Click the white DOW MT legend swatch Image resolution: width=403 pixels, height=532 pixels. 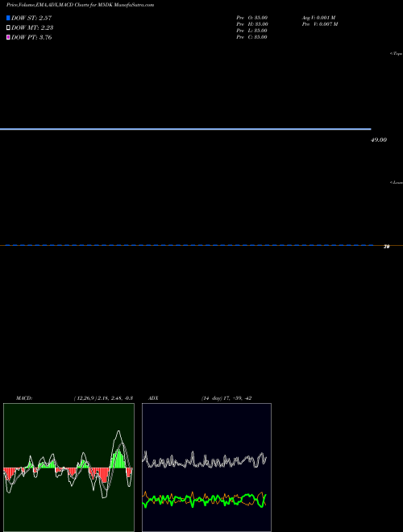[x=8, y=28]
